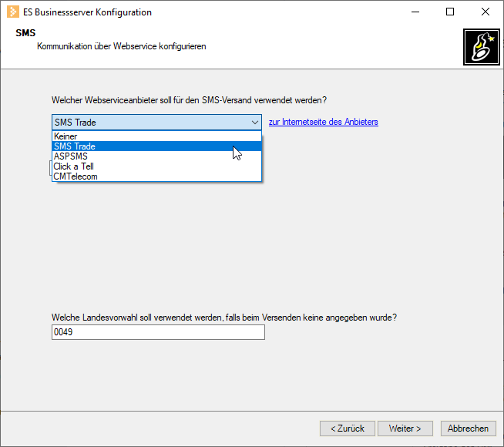Screen dimensions: 504x447
Task: Click the wizard hat logo image
Action: (x=481, y=47)
